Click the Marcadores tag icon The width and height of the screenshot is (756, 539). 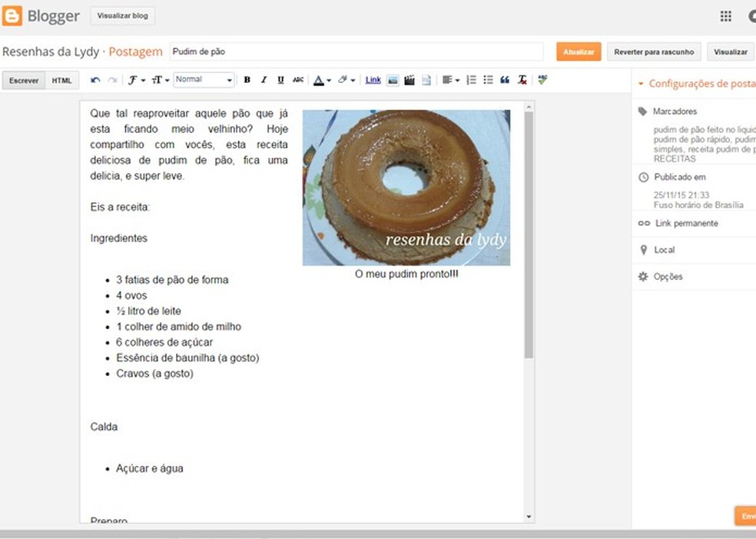coord(643,111)
